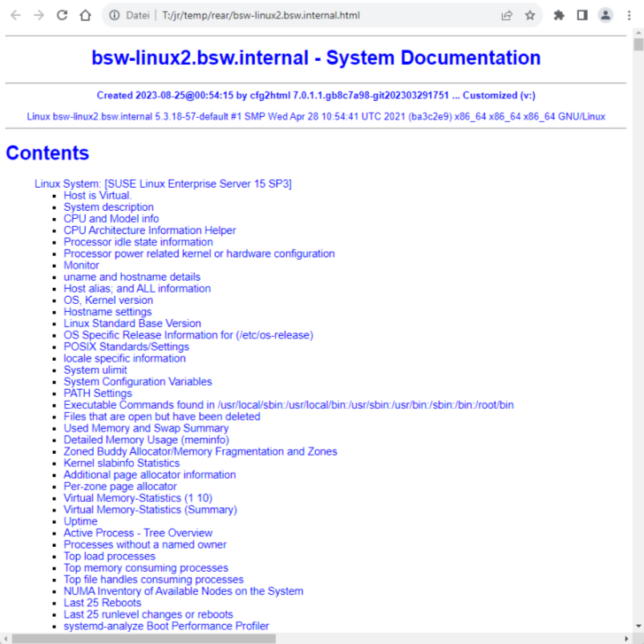644x644 pixels.
Task: Go to Processes without a named owner
Action: pos(145,545)
